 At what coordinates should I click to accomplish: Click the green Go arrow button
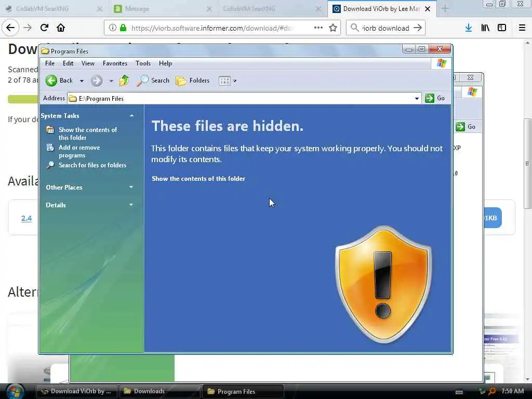pos(430,98)
